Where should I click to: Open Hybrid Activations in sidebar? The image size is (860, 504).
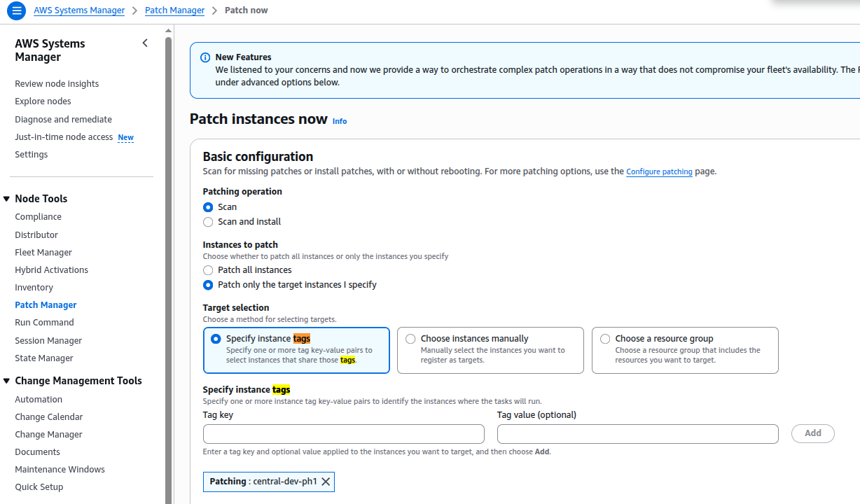(51, 270)
